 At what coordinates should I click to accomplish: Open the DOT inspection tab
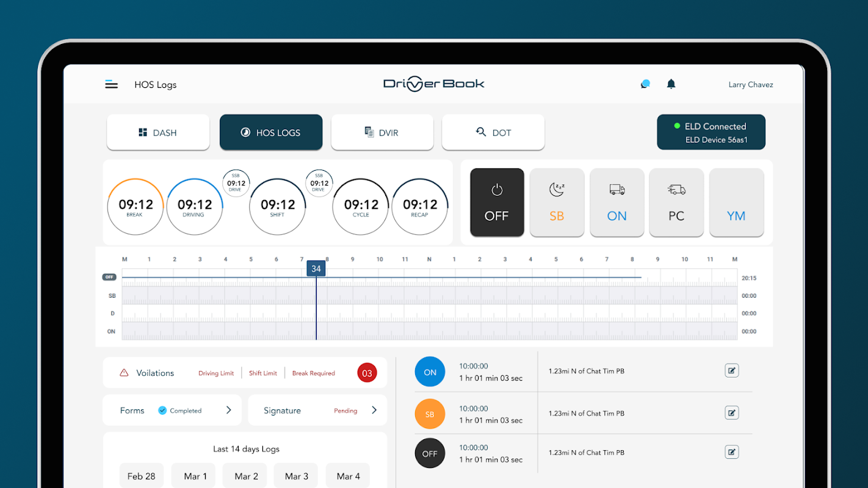coord(493,132)
